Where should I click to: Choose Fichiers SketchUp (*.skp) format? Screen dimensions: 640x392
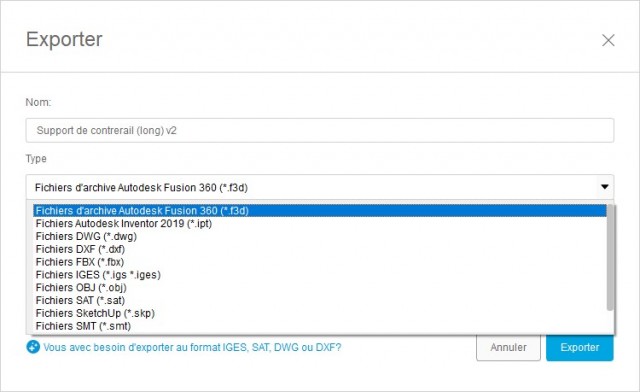point(320,313)
